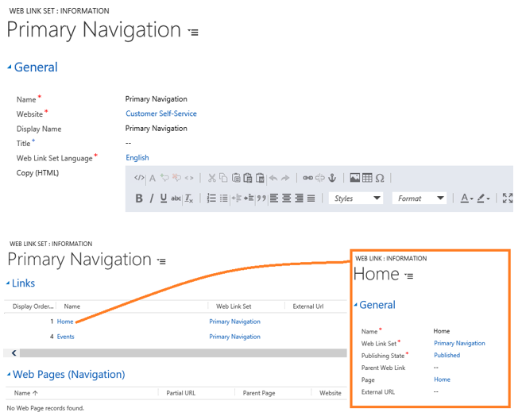522x420 pixels.
Task: Click red remove tag icon
Action: click(x=176, y=178)
